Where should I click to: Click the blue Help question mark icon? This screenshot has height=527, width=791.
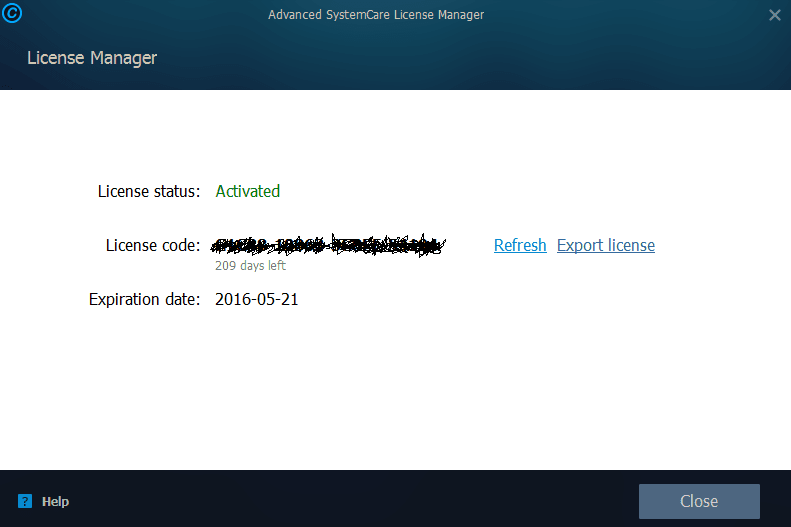(25, 501)
